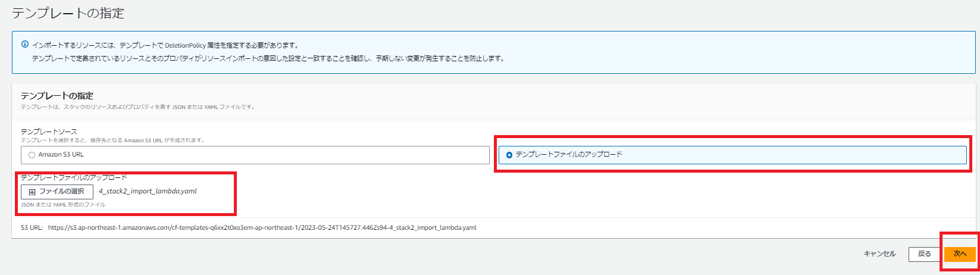Image resolution: width=980 pixels, height=275 pixels.
Task: Click the 次へ button
Action: 960,254
